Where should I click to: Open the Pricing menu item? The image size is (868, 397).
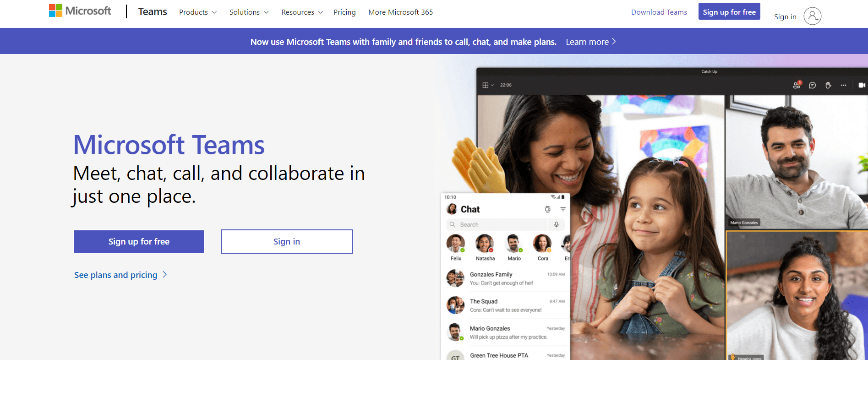[344, 12]
